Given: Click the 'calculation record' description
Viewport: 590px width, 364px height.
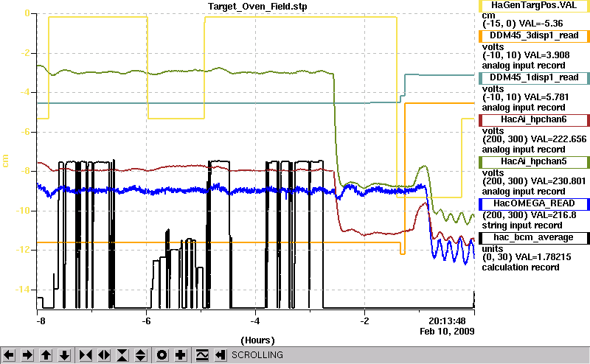Looking at the screenshot, I should [x=521, y=267].
